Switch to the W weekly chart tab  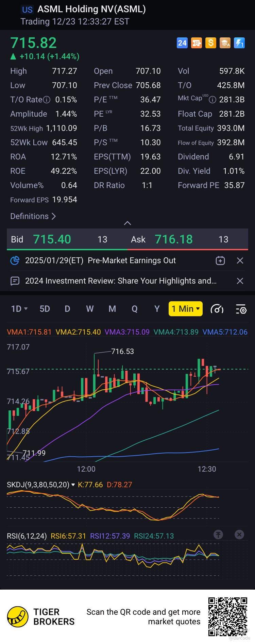tap(90, 309)
